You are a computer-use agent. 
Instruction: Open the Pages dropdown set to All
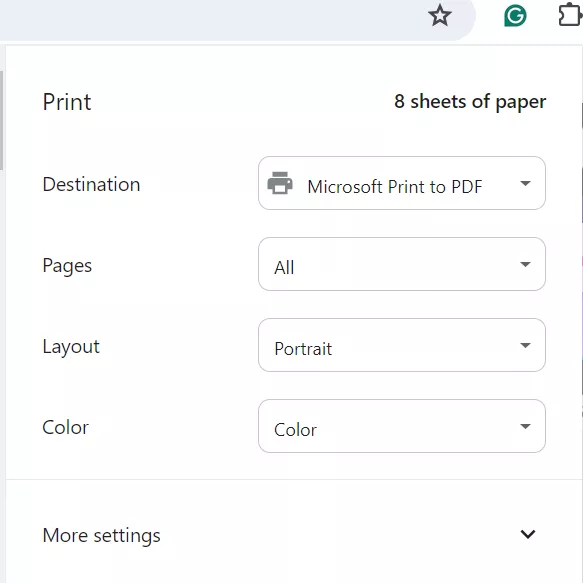click(402, 264)
